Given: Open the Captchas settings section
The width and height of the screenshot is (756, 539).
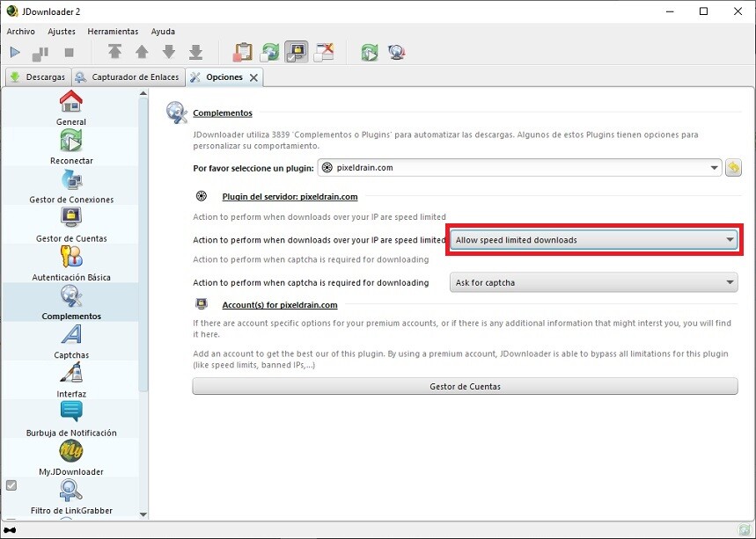Looking at the screenshot, I should click(71, 341).
